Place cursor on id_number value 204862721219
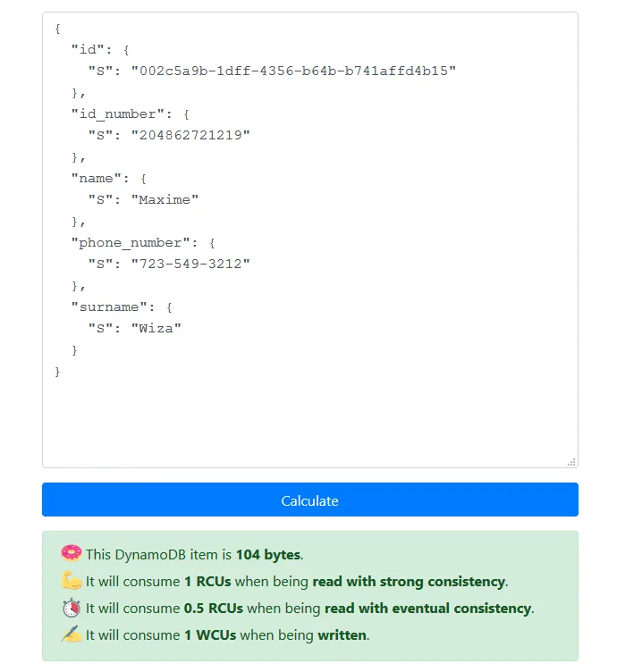Screen dimensions: 625x672 [x=190, y=135]
